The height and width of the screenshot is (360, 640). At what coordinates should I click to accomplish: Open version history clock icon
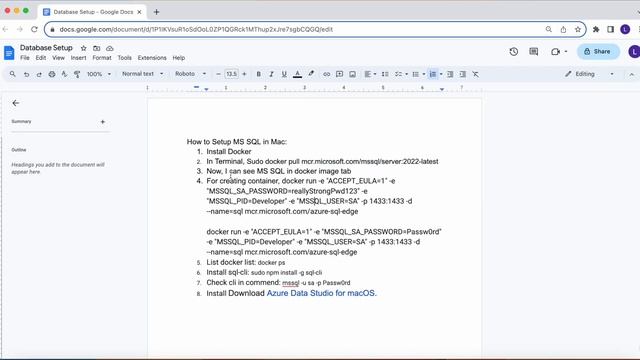pos(513,51)
